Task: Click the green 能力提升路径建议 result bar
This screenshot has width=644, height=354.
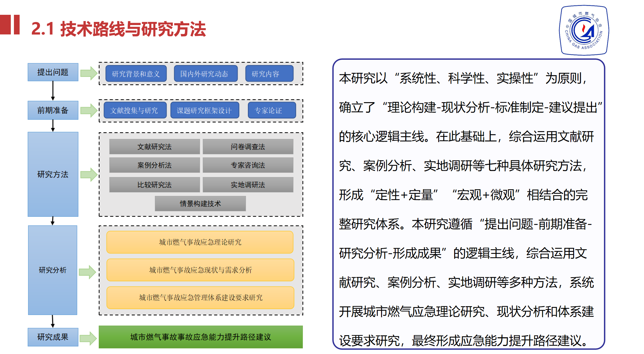Action: pyautogui.click(x=200, y=337)
